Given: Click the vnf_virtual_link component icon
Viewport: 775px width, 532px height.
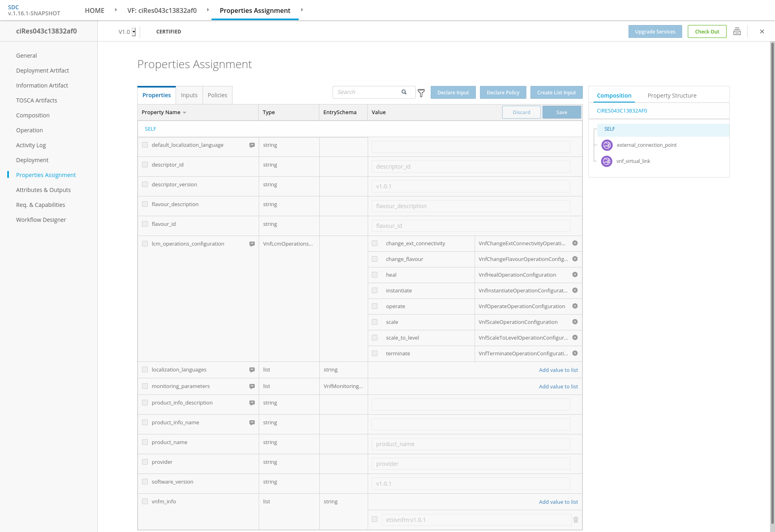Looking at the screenshot, I should tap(607, 161).
